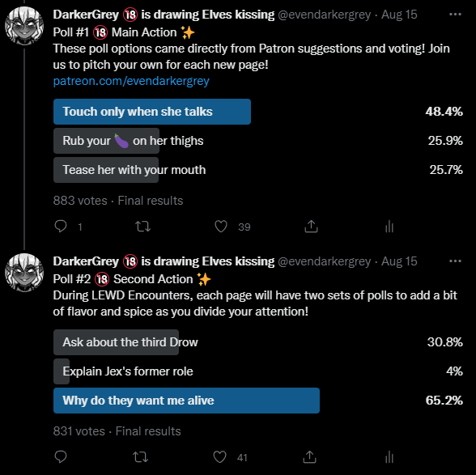
Task: Like the Poll #1 tweet with 39 likes
Action: point(221,227)
